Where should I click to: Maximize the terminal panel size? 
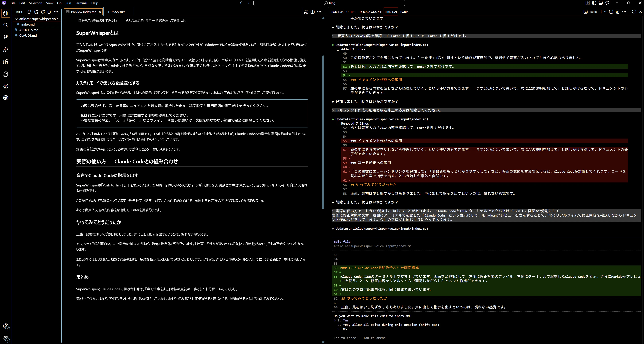634,12
